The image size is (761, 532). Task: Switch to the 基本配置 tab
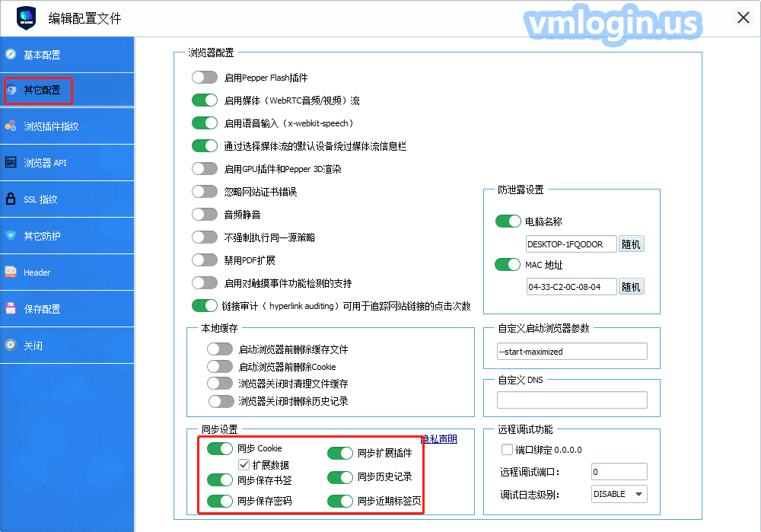[x=42, y=55]
